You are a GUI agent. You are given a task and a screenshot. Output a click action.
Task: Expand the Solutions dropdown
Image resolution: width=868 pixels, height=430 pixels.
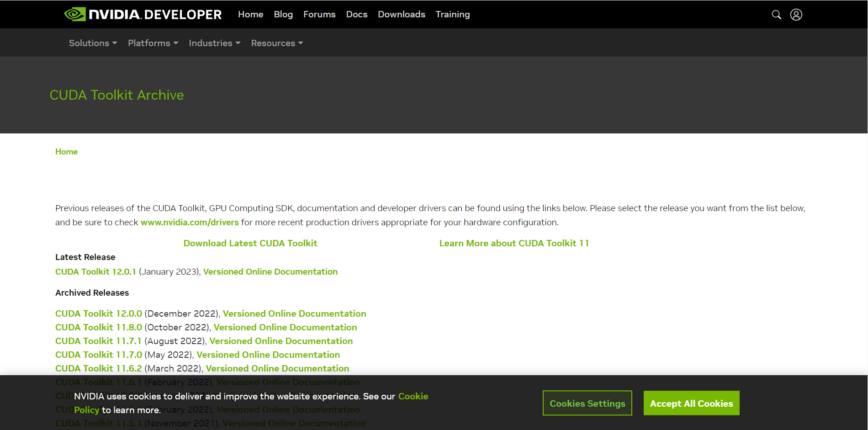93,43
